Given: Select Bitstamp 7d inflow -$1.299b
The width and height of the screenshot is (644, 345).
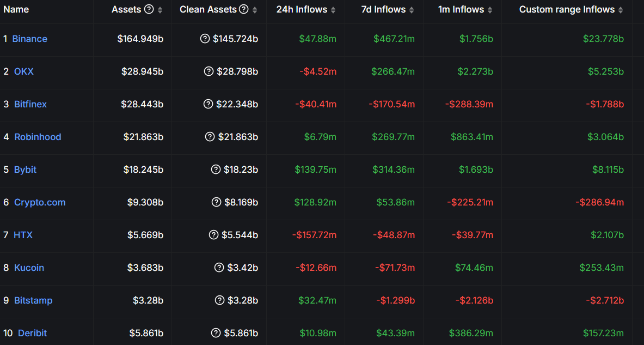Looking at the screenshot, I should click(x=396, y=301).
